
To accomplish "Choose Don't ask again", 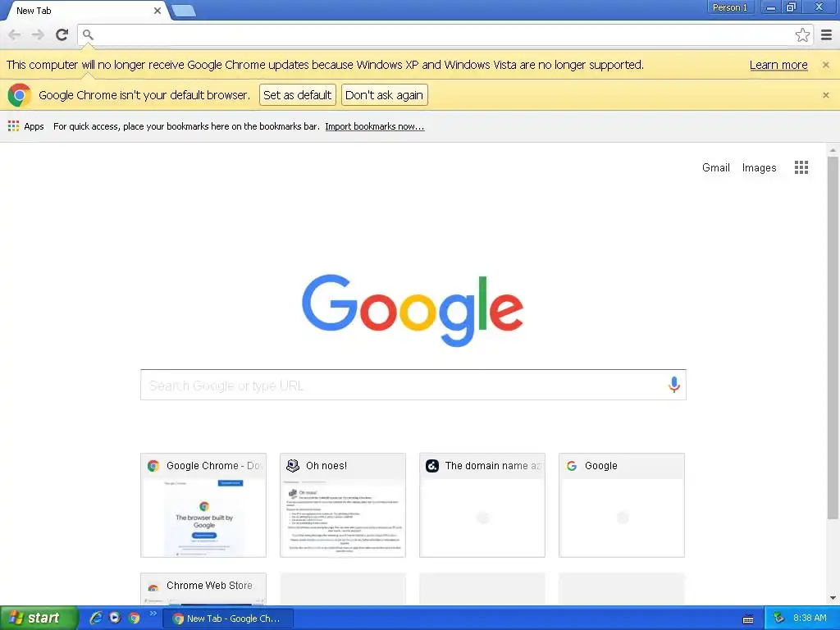I will [384, 95].
